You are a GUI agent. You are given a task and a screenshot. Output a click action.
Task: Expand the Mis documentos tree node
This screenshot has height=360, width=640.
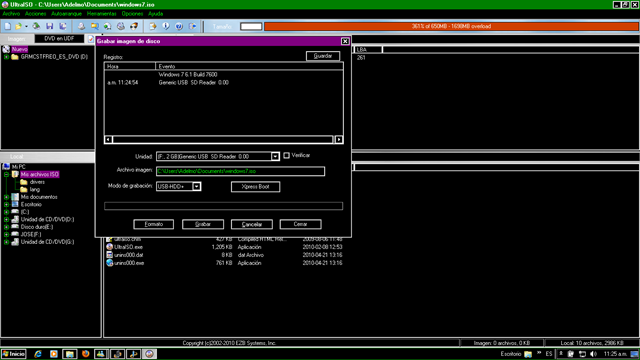click(7, 197)
